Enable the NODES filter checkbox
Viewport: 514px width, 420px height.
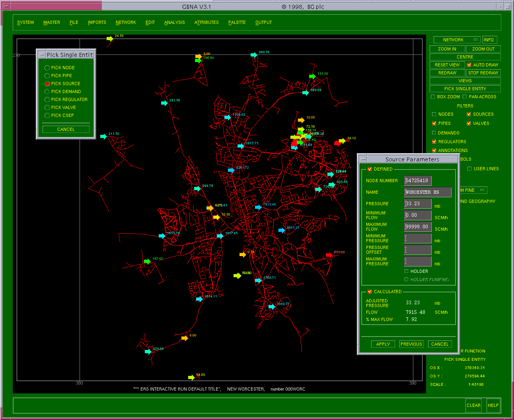point(434,114)
